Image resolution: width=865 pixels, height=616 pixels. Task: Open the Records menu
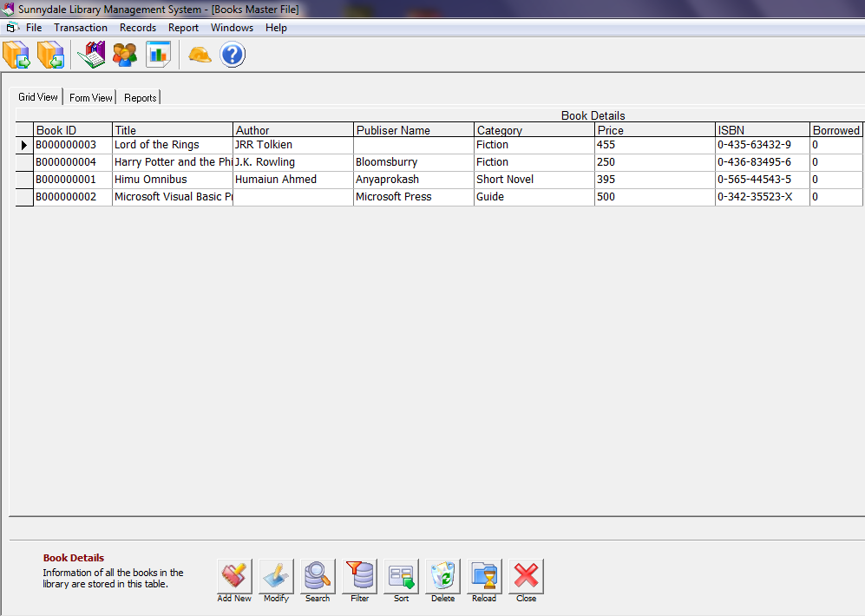(137, 27)
